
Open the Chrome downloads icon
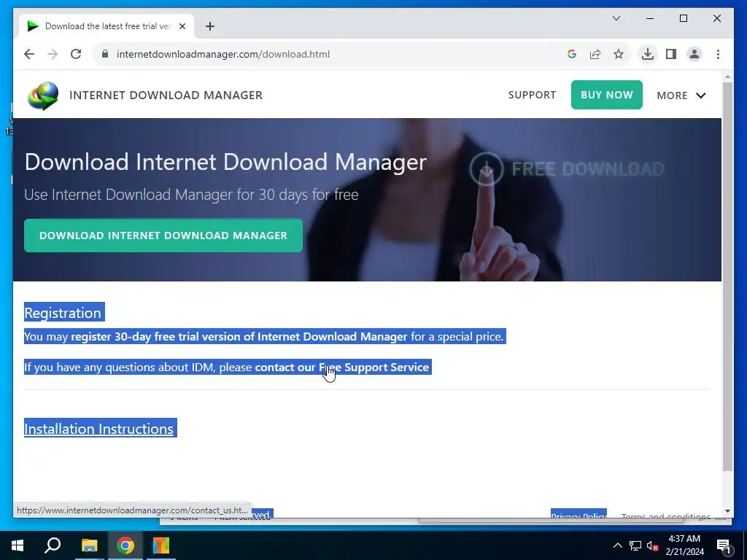(x=648, y=54)
